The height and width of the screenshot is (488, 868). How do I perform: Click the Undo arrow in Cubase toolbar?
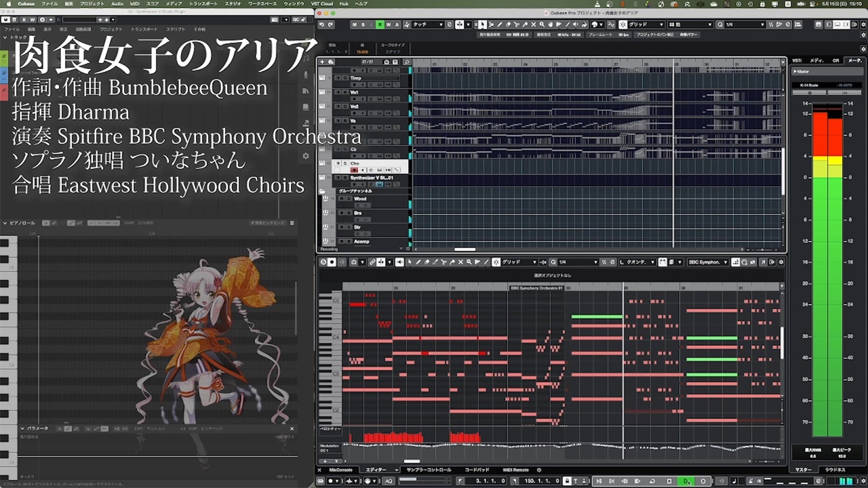(x=321, y=24)
